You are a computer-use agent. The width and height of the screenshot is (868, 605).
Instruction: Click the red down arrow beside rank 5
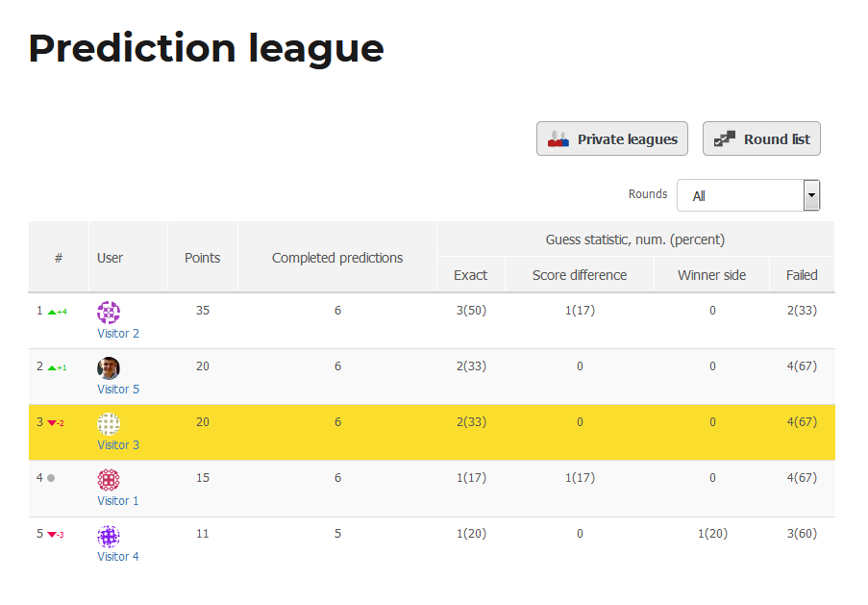(x=52, y=535)
